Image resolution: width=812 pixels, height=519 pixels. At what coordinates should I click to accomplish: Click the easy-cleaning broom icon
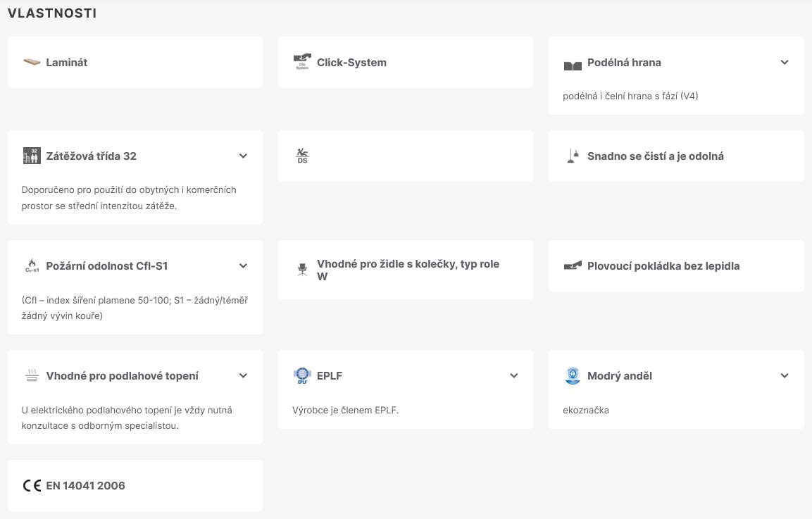(573, 156)
